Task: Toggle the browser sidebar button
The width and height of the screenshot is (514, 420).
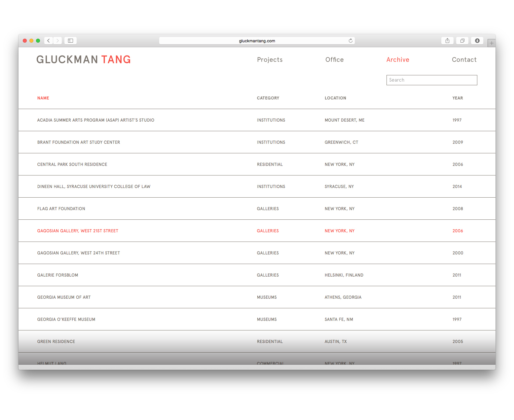Action: [70, 41]
